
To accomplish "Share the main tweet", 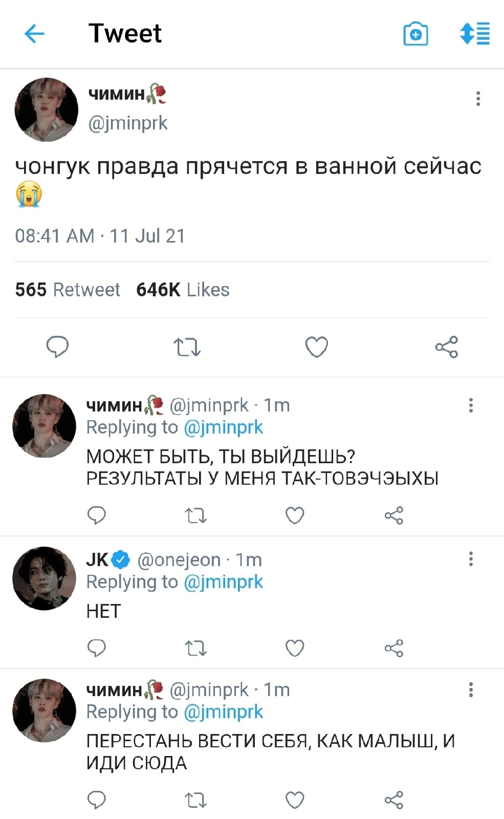I will point(446,347).
